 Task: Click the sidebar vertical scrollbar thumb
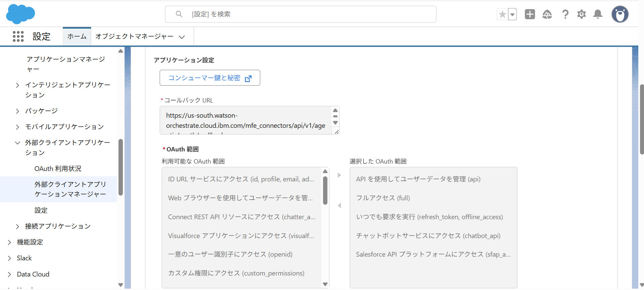[x=120, y=167]
